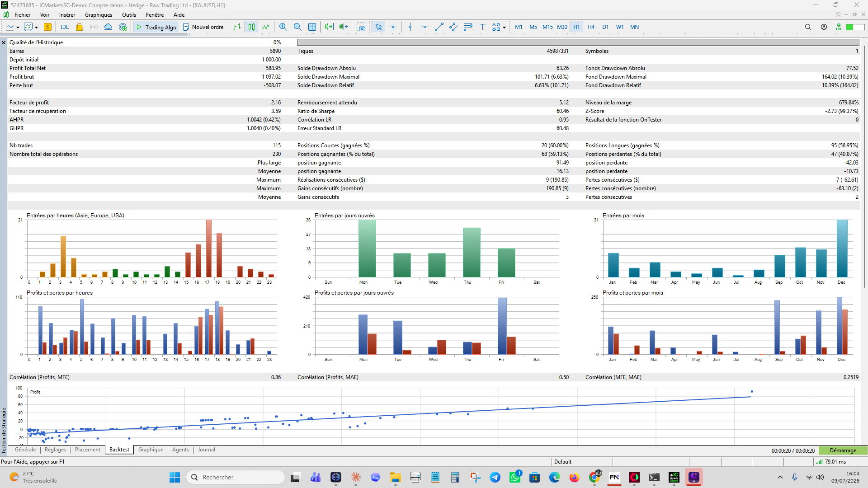Click the Signals broadcast icon
The height and width of the screenshot is (488, 868).
tap(94, 27)
